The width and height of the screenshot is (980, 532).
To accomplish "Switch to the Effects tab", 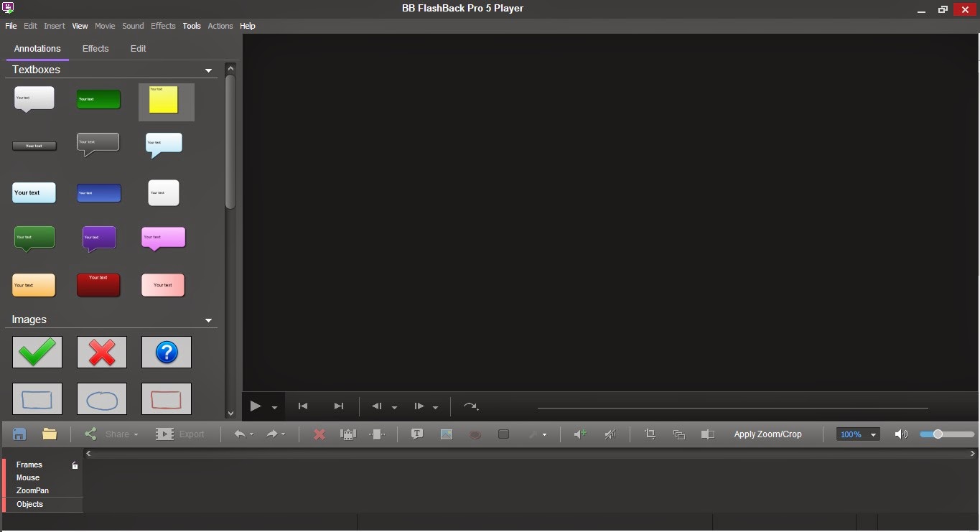I will 95,49.
